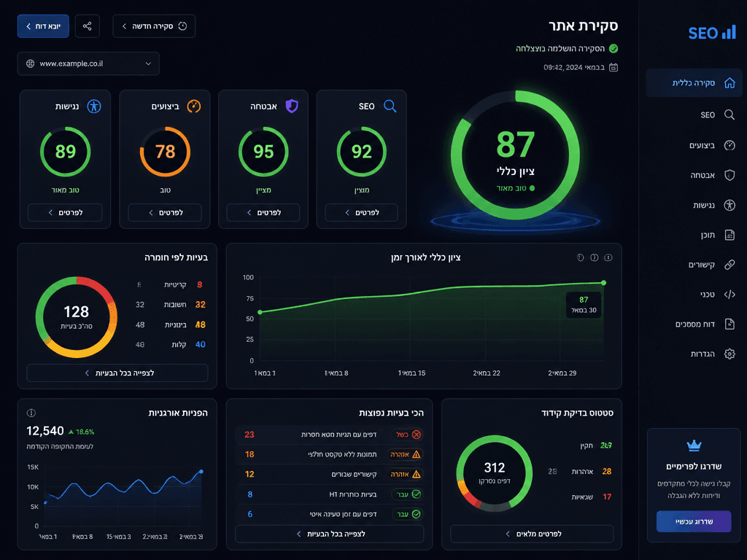The width and height of the screenshot is (747, 560).
Task: Click green checkmark success status icon
Action: pyautogui.click(x=614, y=49)
